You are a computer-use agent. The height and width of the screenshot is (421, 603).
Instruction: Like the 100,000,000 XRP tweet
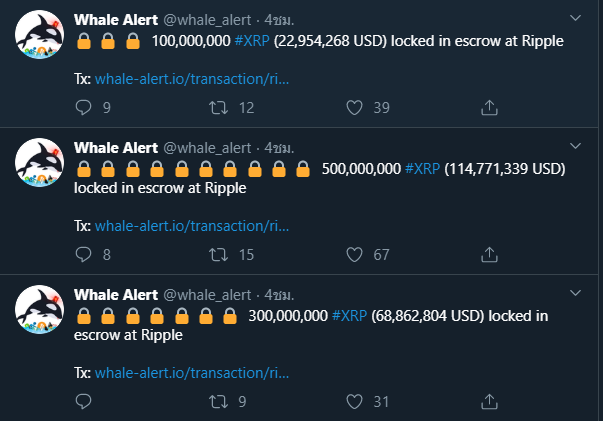click(x=354, y=107)
